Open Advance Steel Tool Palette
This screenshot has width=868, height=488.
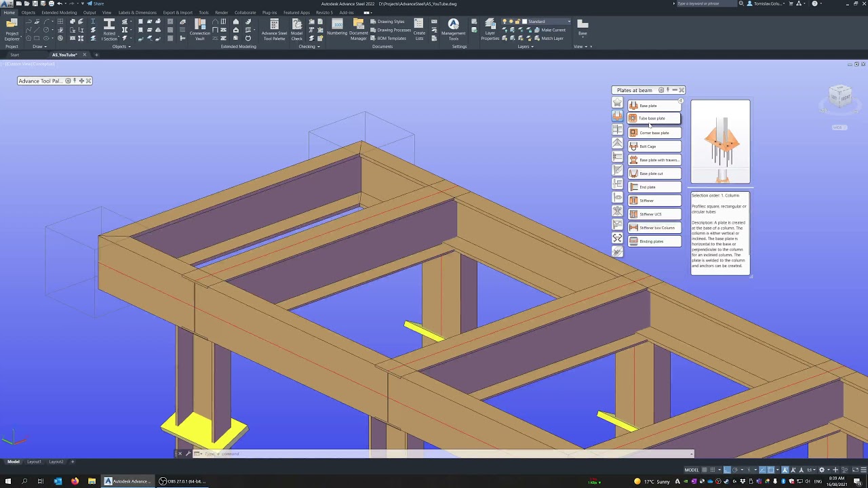(274, 30)
